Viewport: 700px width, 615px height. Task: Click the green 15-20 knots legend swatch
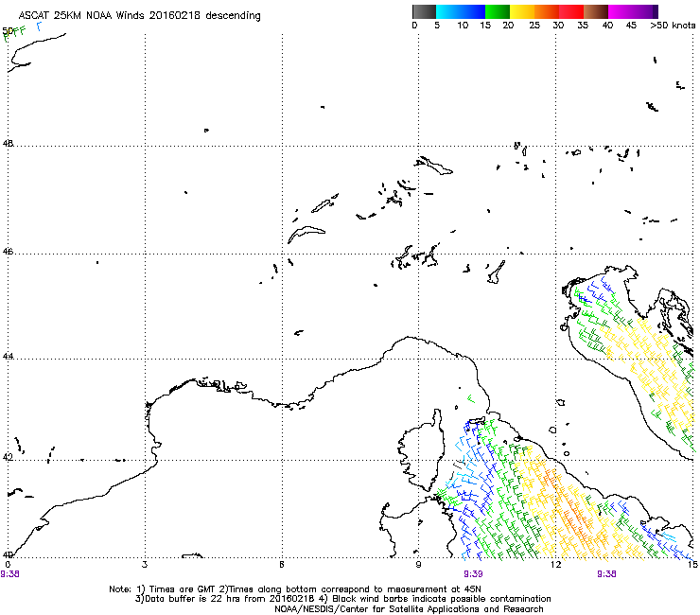(498, 11)
